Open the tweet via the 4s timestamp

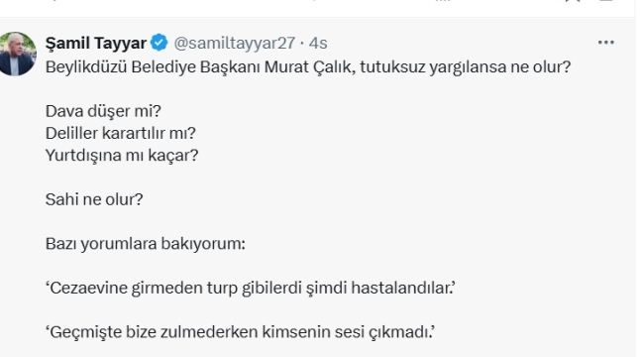tap(318, 43)
